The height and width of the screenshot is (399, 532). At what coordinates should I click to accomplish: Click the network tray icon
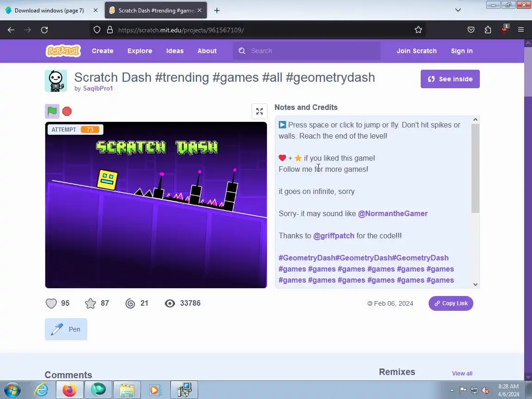[x=474, y=391]
